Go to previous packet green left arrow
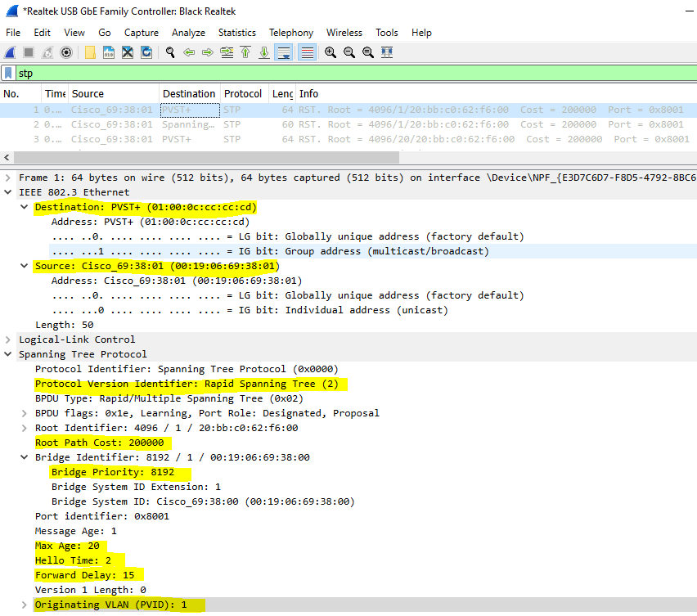This screenshot has height=616, width=697. coord(189,52)
